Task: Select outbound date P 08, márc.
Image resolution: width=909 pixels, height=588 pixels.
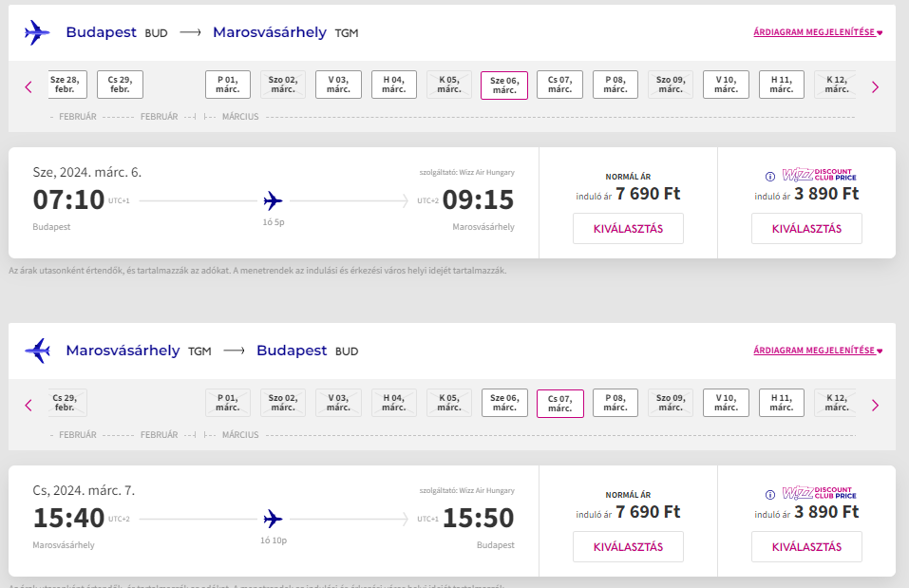Action: click(615, 85)
